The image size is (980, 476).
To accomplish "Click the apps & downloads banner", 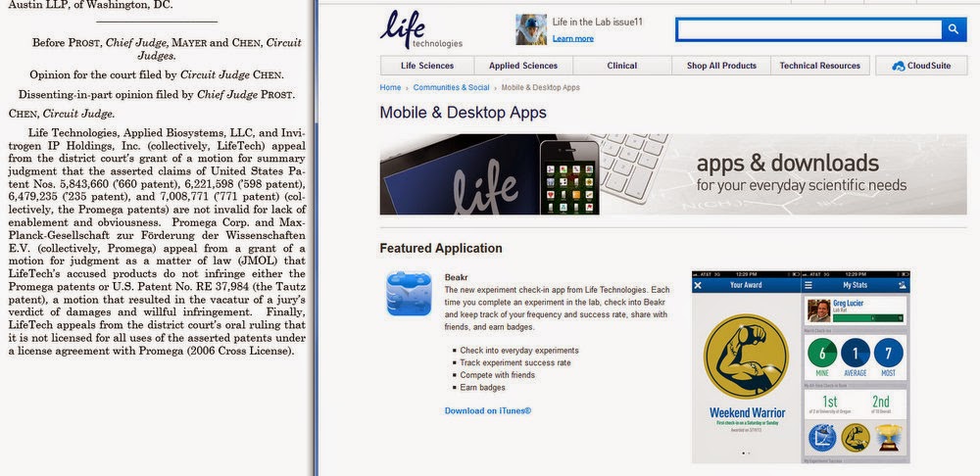I will click(x=673, y=174).
